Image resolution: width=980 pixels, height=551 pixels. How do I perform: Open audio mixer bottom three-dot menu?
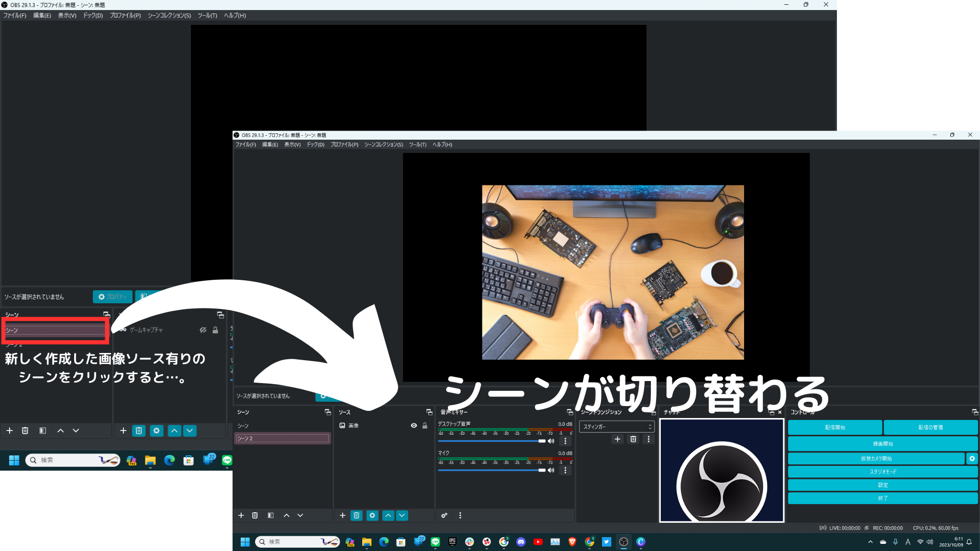pyautogui.click(x=460, y=515)
